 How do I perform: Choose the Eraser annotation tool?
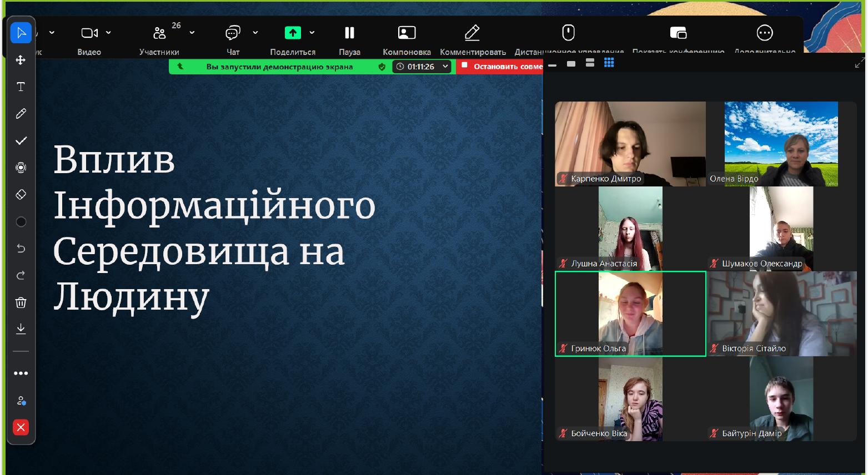tap(21, 195)
